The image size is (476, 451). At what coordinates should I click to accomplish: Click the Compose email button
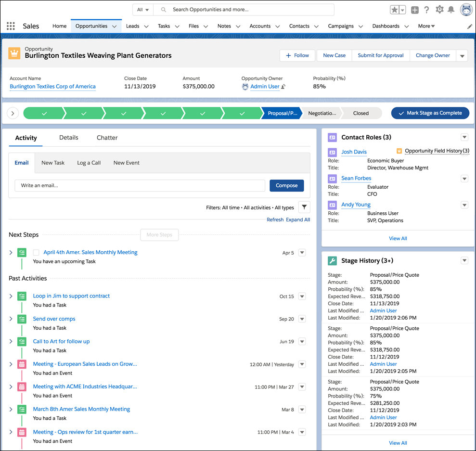point(286,185)
